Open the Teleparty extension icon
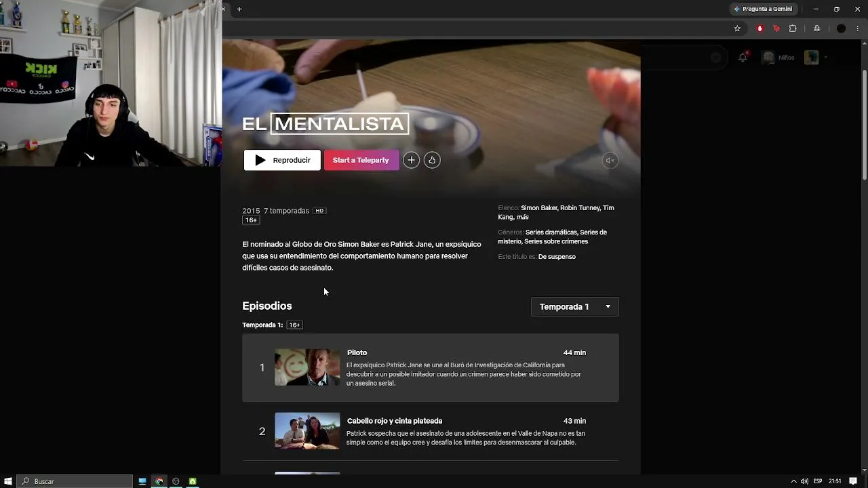 (776, 28)
